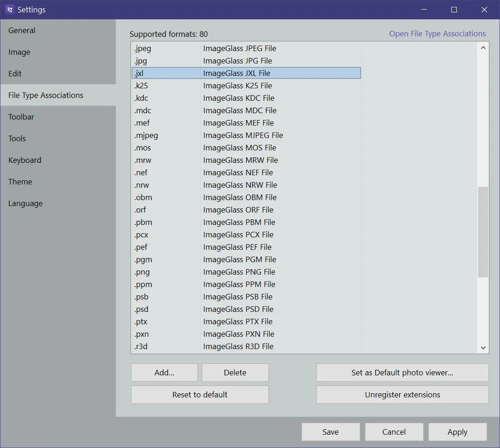The width and height of the screenshot is (500, 448).
Task: Select the .ptx extension row
Action: coord(246,322)
